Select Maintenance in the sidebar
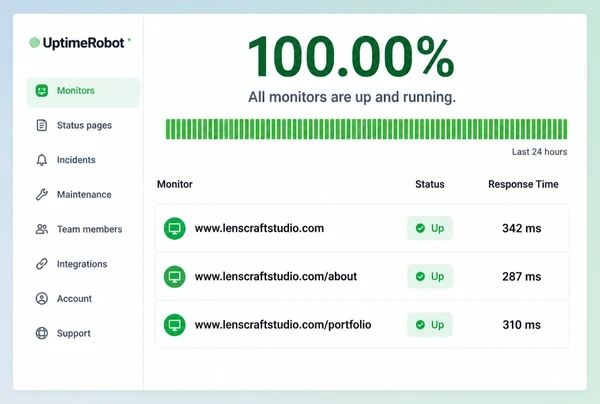 pos(84,194)
